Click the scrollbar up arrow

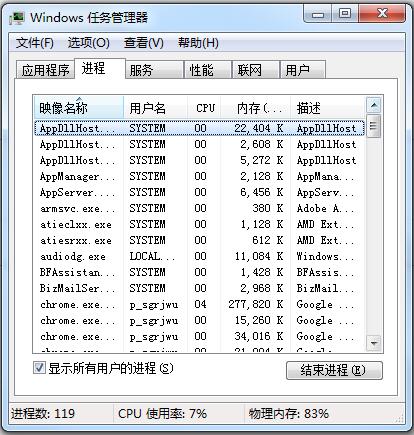pyautogui.click(x=374, y=105)
